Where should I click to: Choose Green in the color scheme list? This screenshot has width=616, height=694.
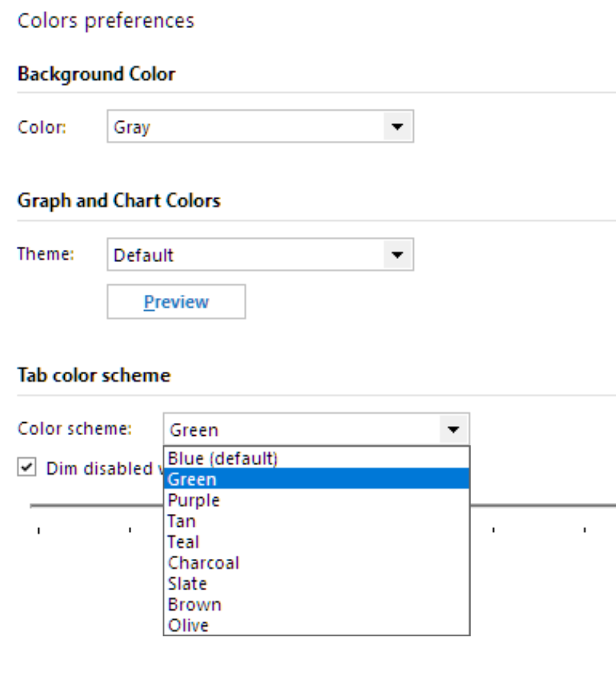pyautogui.click(x=316, y=479)
